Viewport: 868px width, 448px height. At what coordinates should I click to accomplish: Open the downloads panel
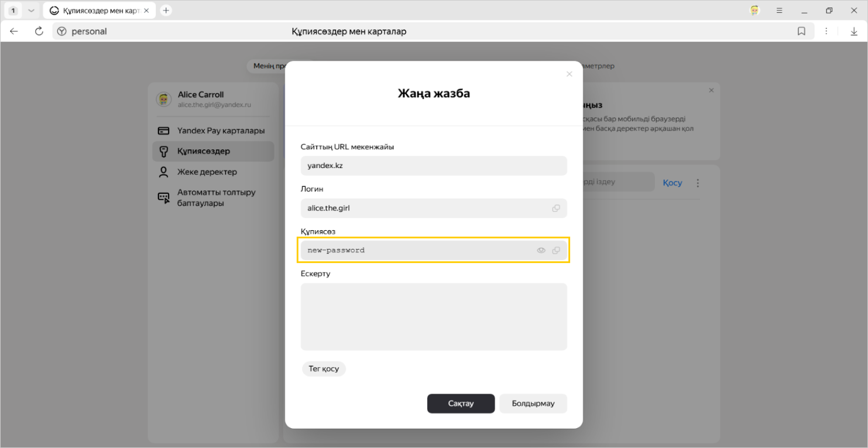(x=854, y=32)
